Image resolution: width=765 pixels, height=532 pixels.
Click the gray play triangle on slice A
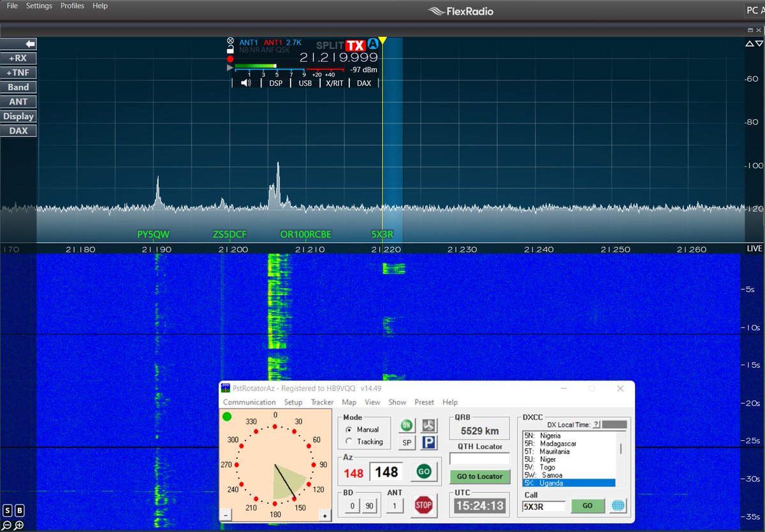coord(230,67)
